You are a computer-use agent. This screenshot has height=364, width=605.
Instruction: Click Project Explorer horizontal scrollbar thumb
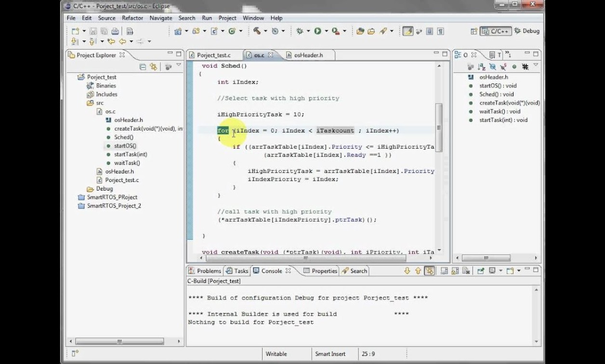119,341
